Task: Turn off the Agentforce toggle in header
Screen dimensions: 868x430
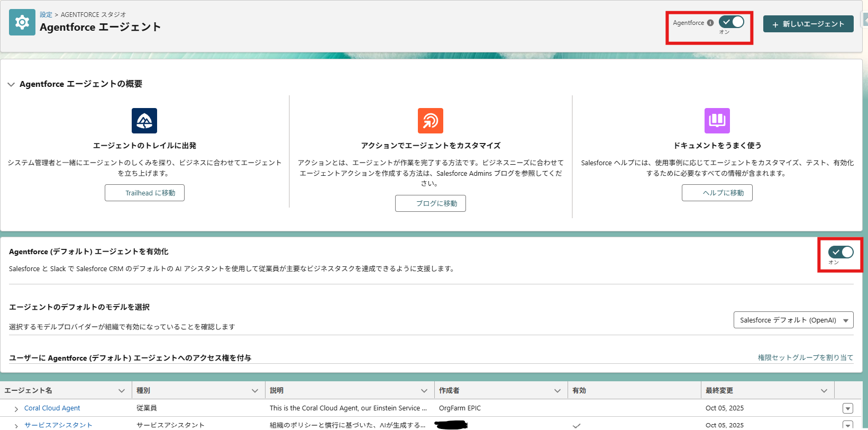Action: click(732, 22)
